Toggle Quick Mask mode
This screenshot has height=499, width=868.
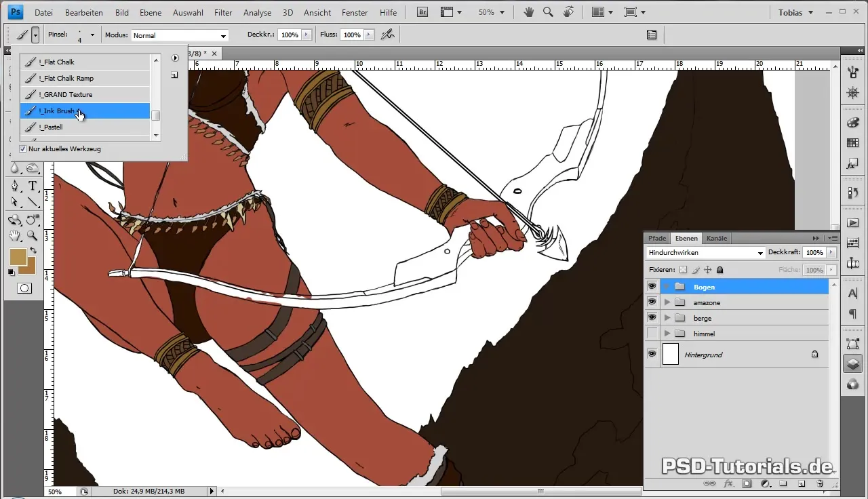coord(24,288)
